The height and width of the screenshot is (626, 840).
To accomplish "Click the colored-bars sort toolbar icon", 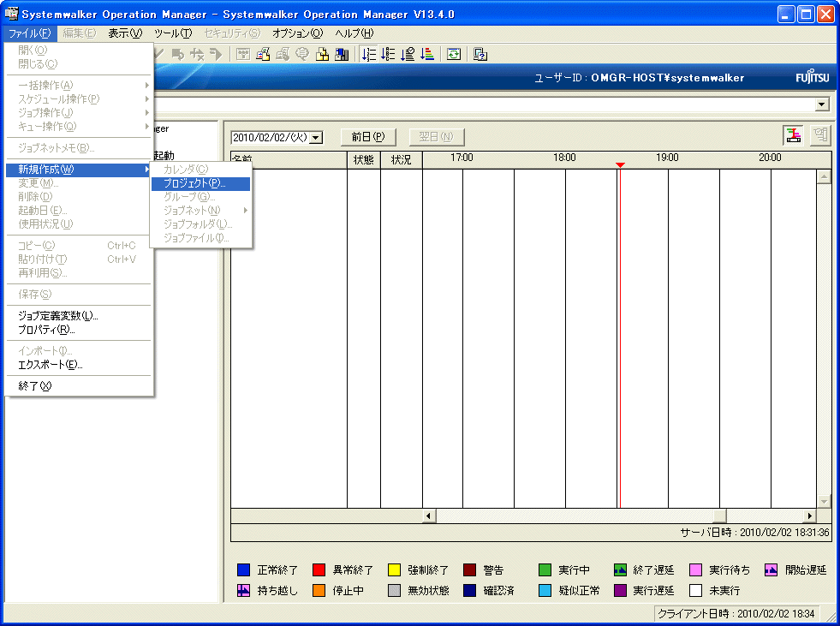I will [x=427, y=54].
